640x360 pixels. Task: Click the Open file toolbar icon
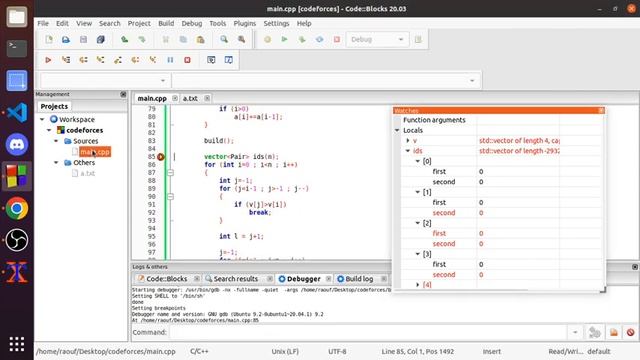coord(66,40)
